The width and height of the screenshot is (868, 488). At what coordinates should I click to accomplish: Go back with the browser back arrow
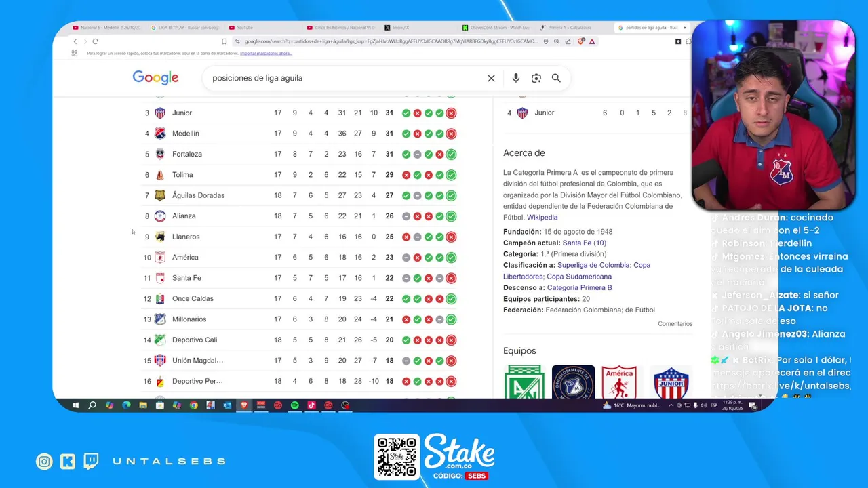click(x=75, y=41)
